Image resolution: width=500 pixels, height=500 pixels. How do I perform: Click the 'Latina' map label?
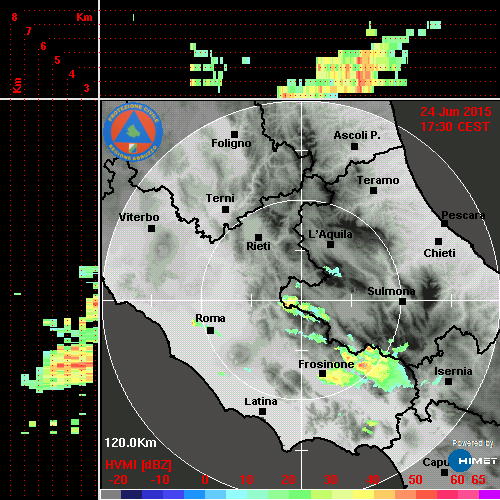261,402
